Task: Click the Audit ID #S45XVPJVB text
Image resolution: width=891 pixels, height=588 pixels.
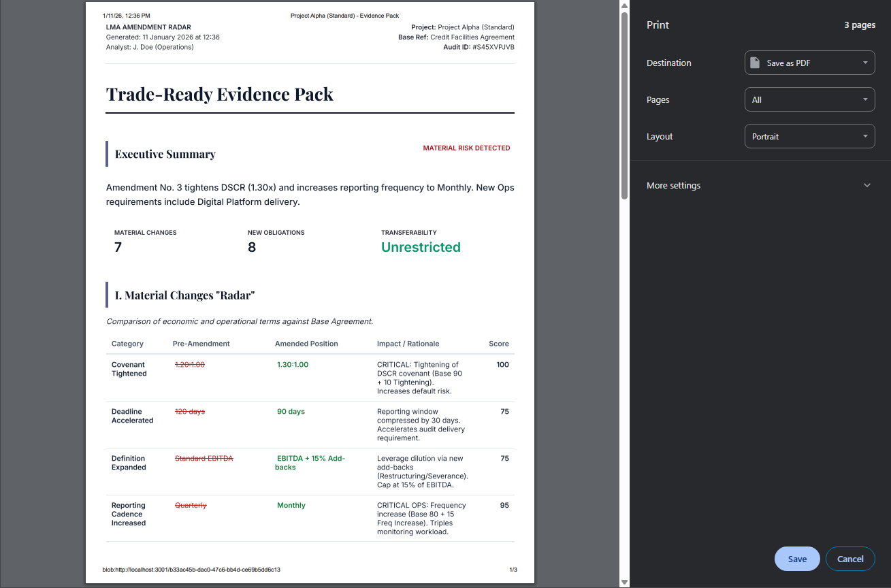Action: click(x=479, y=47)
